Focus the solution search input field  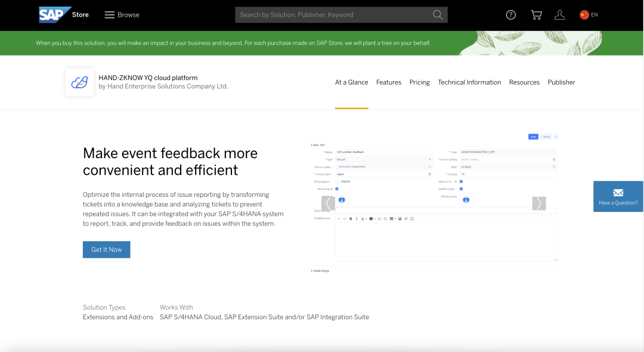tap(333, 15)
